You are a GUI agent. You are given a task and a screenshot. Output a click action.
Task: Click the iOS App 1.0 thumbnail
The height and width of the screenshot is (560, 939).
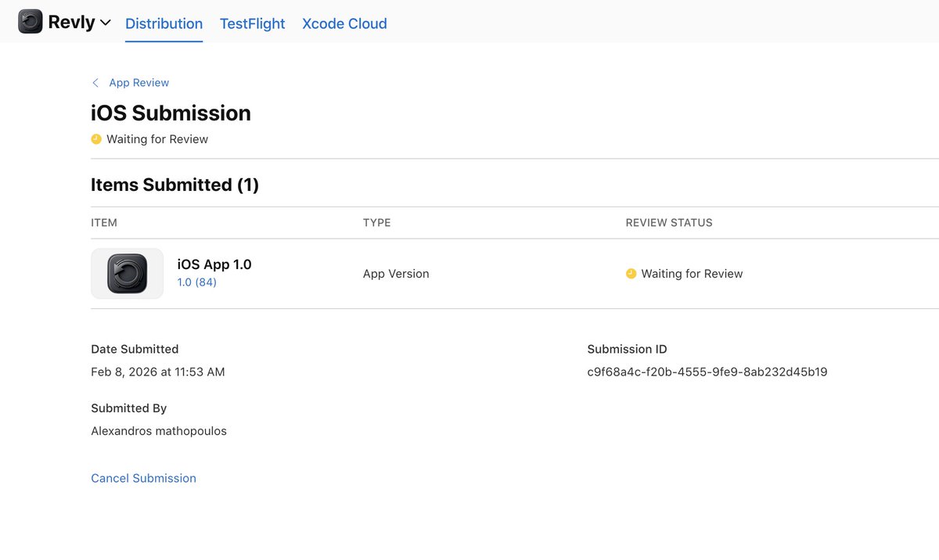click(128, 274)
